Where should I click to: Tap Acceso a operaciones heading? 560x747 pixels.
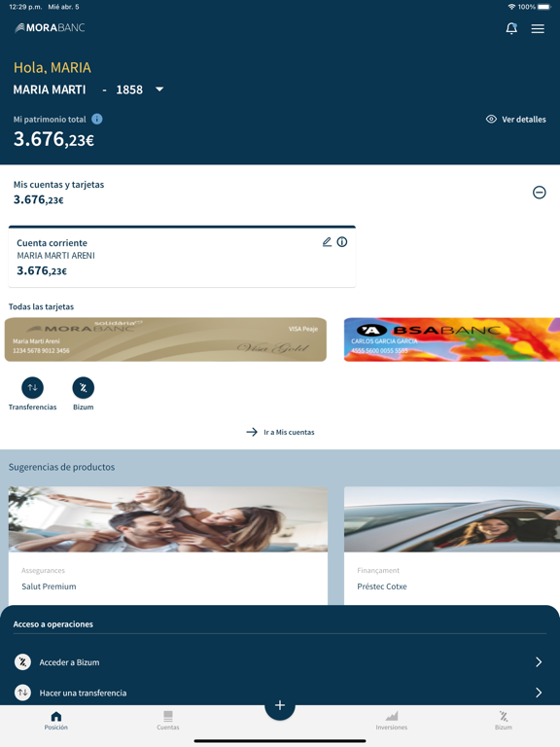(x=53, y=624)
